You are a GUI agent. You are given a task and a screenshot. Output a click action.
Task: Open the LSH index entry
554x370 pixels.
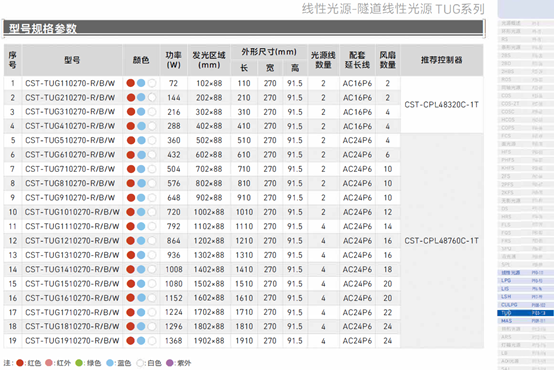(525, 296)
